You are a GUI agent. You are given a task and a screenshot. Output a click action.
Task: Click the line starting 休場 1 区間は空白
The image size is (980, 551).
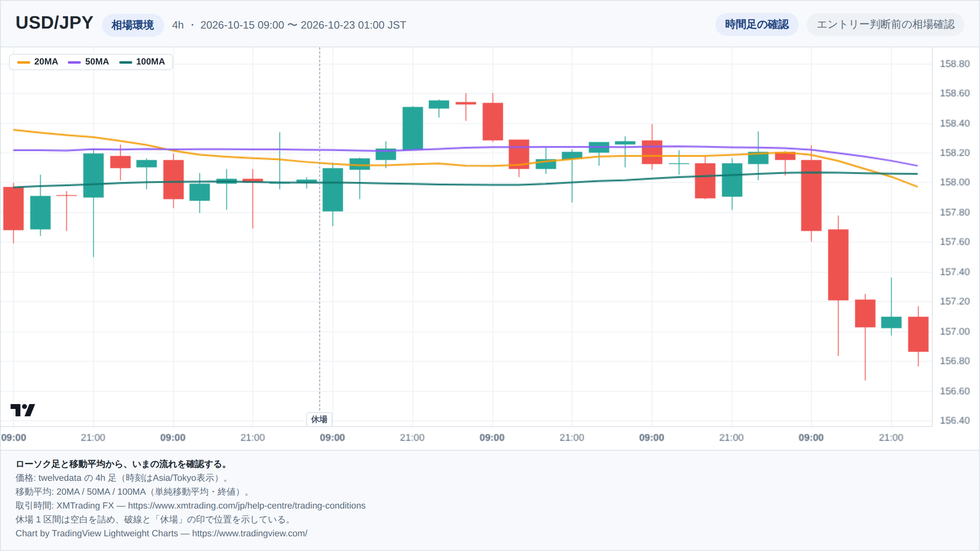154,519
